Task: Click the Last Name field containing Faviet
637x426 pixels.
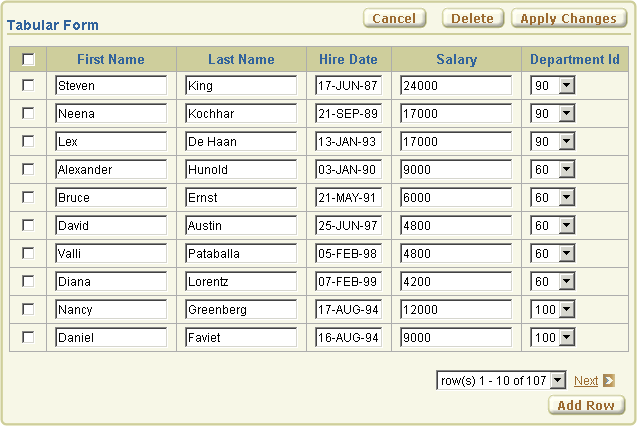Action: coord(241,337)
